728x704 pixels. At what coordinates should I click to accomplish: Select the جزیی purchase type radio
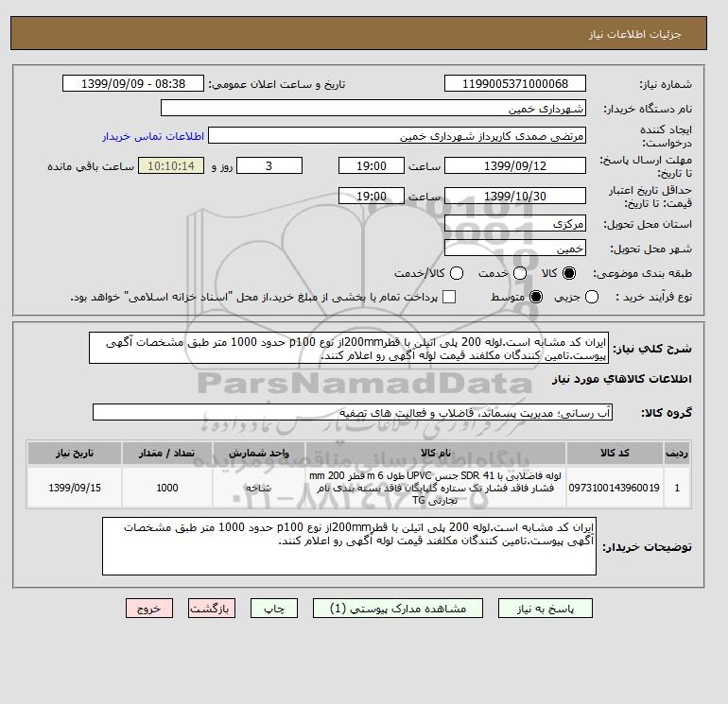592,297
